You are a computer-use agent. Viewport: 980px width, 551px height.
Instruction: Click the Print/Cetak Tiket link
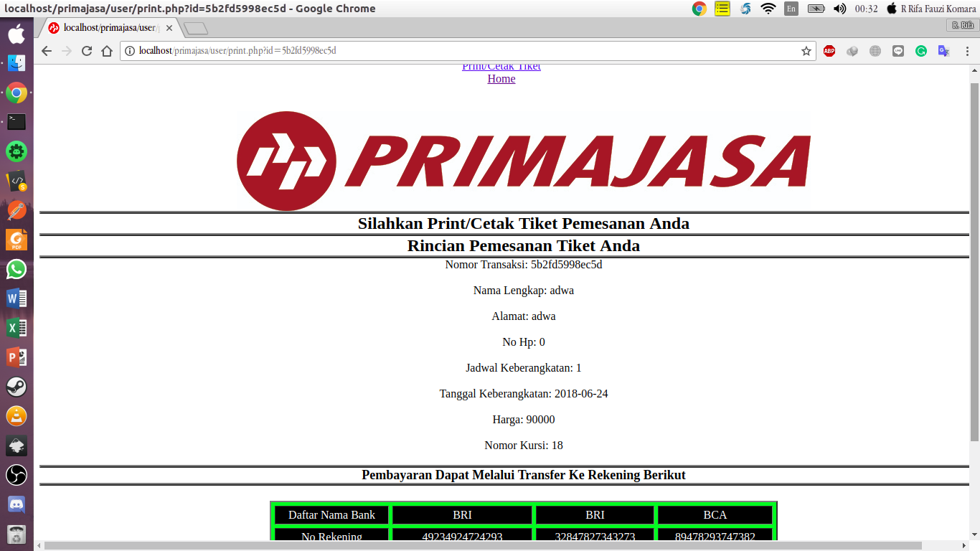coord(501,66)
